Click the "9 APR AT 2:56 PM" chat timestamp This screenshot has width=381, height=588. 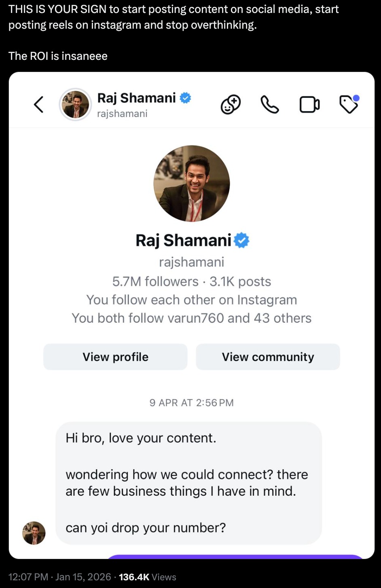point(192,403)
